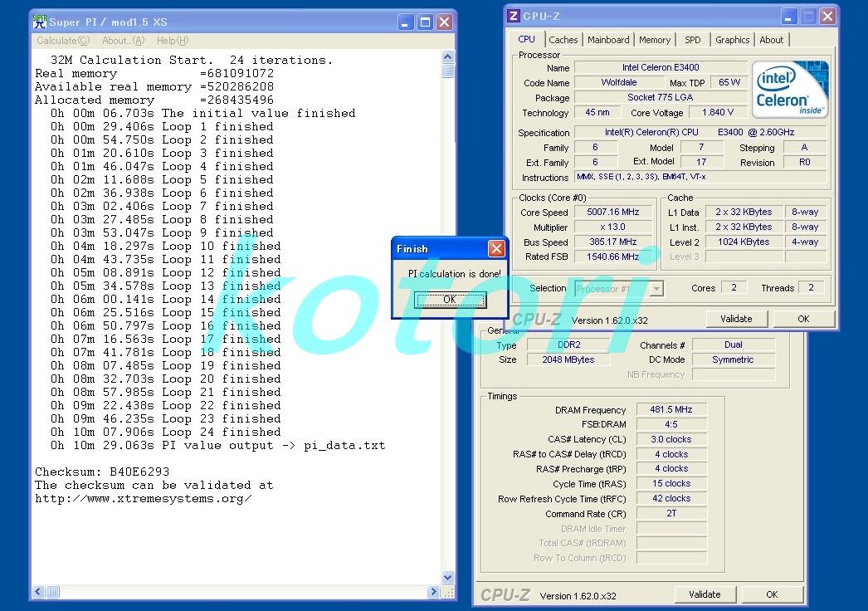Click the tRFC value 42 clocks

pyautogui.click(x=671, y=499)
